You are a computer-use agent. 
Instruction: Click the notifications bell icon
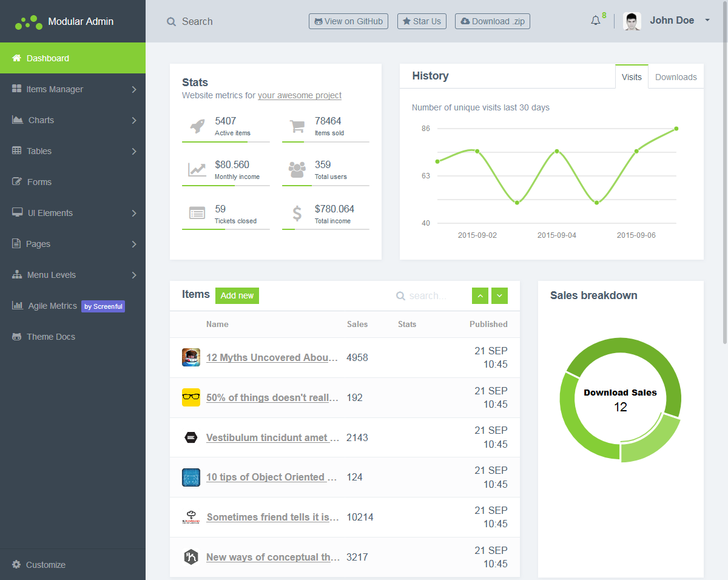click(x=595, y=20)
